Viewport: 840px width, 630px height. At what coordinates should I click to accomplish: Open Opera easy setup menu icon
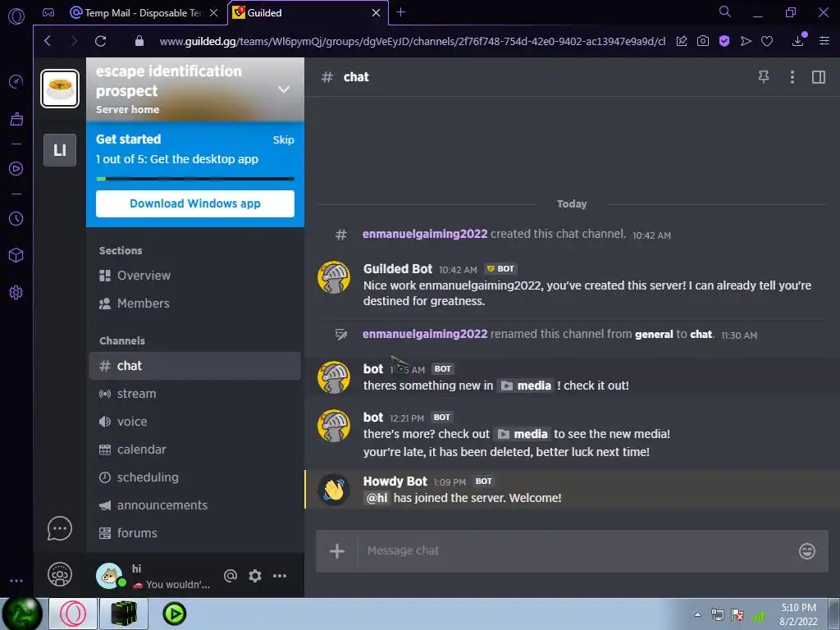(x=824, y=41)
